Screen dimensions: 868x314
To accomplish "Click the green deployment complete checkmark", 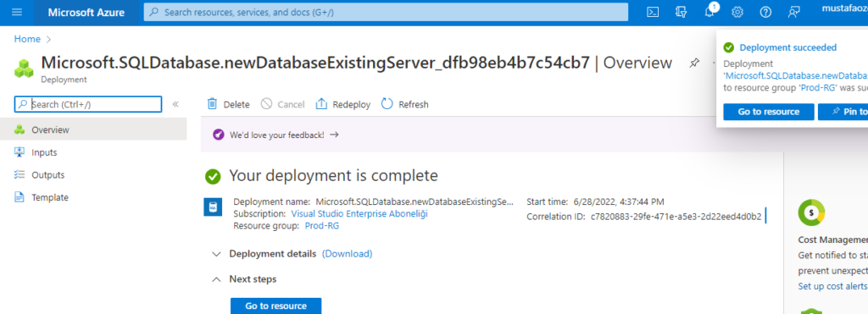I will click(x=213, y=177).
